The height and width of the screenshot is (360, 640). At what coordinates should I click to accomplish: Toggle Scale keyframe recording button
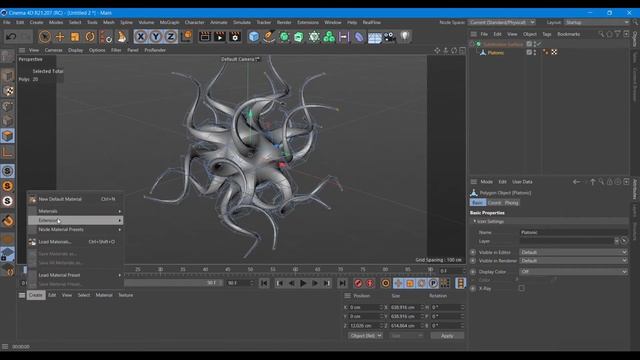410,283
